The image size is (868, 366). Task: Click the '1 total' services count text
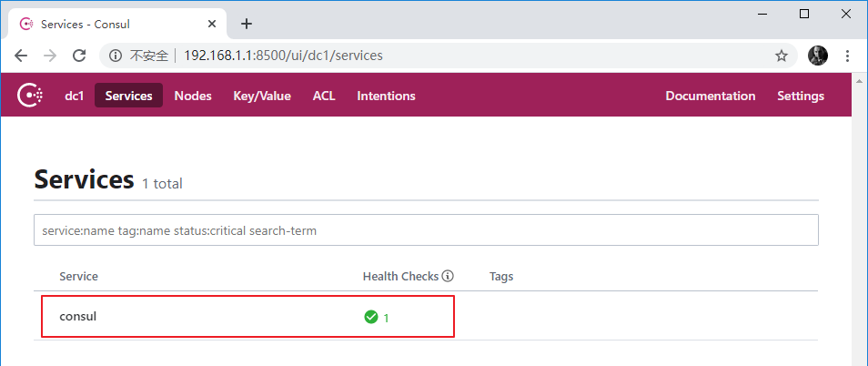(x=162, y=183)
